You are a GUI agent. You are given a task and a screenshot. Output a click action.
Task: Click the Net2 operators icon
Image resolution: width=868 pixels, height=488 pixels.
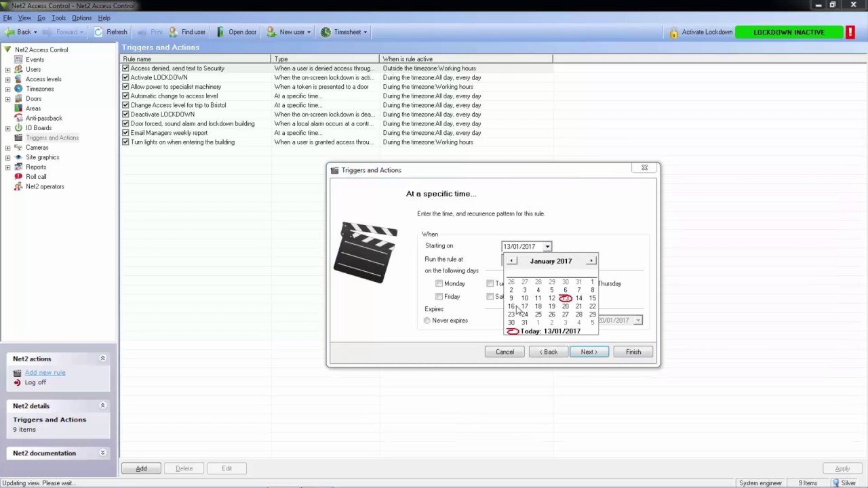(18, 186)
